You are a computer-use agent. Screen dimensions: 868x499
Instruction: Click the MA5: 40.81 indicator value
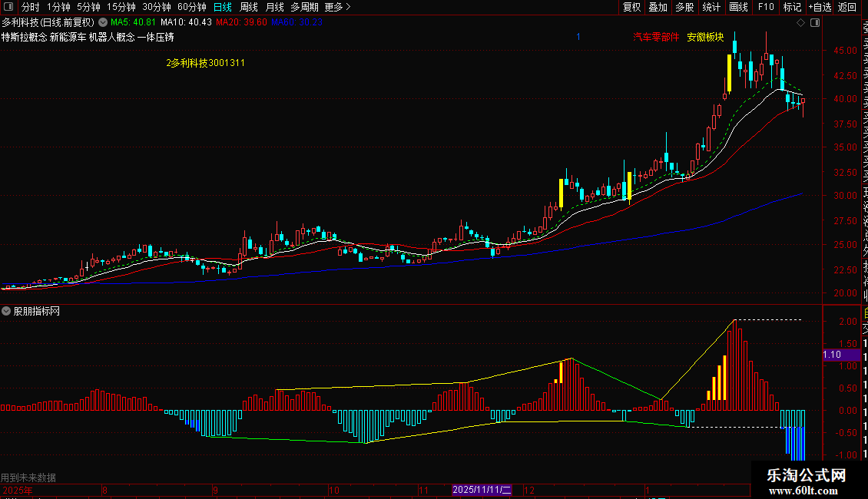133,23
